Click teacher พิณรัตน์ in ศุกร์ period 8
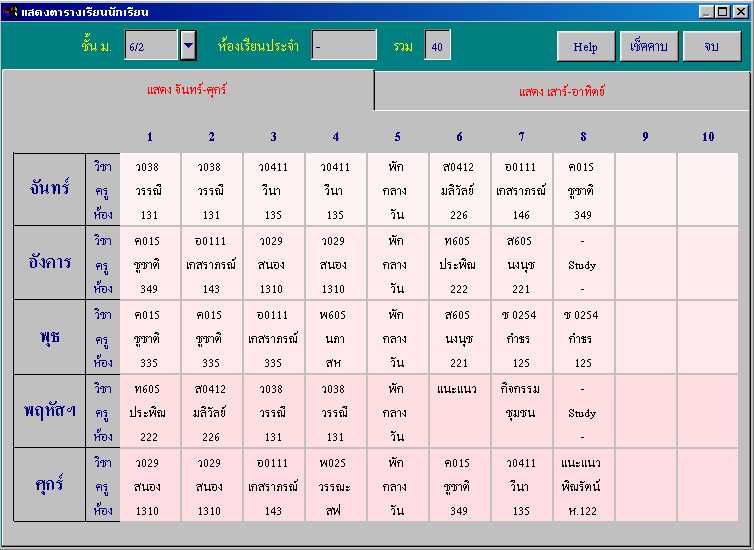The image size is (754, 550). point(581,487)
